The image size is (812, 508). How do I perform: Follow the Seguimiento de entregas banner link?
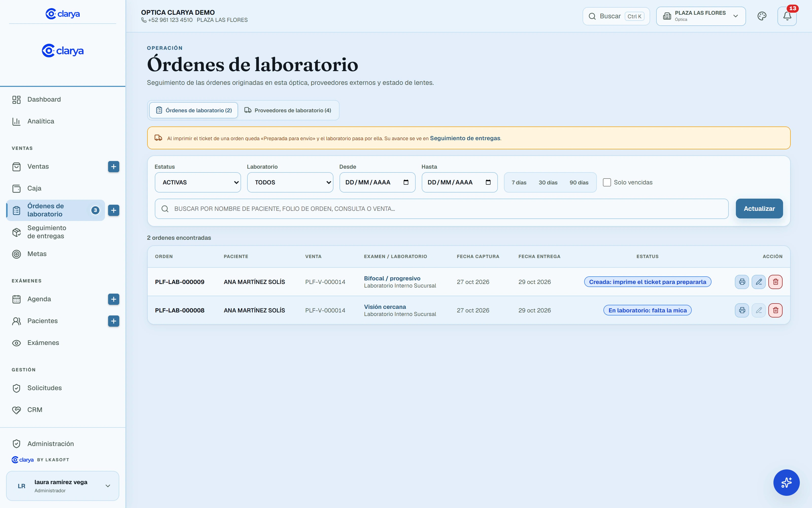(465, 138)
